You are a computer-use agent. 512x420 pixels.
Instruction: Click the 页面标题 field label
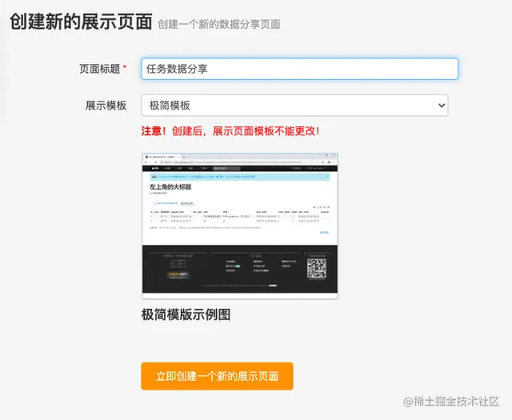[100, 69]
